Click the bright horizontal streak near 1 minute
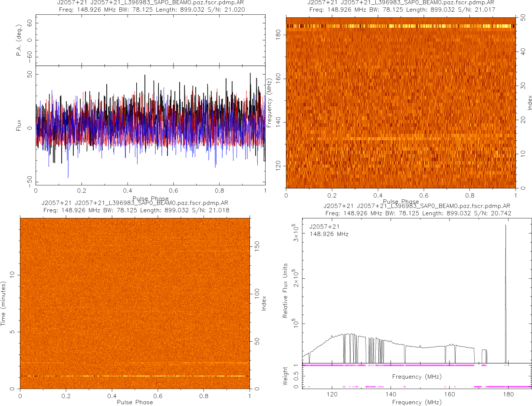Image resolution: width=532 pixels, height=406 pixels. point(135,376)
